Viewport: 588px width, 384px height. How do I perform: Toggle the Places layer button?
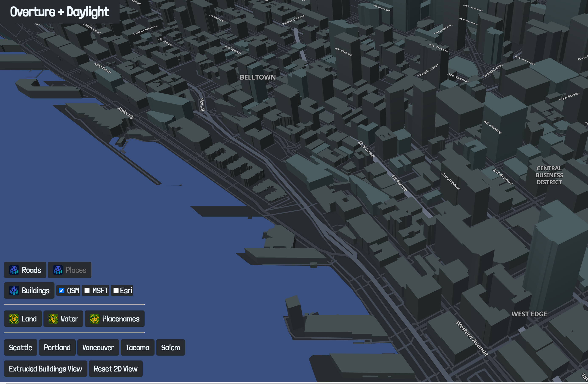[76, 270]
